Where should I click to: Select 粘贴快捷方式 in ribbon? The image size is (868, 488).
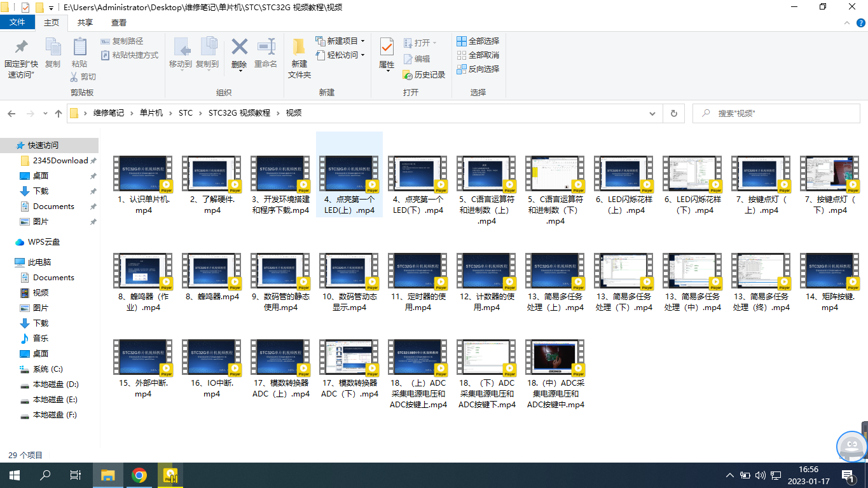pos(130,55)
